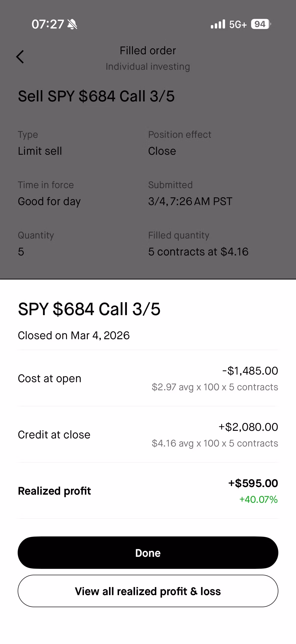Tap the Credit at close amount +$2,080.00
296x644 pixels.
click(x=248, y=427)
